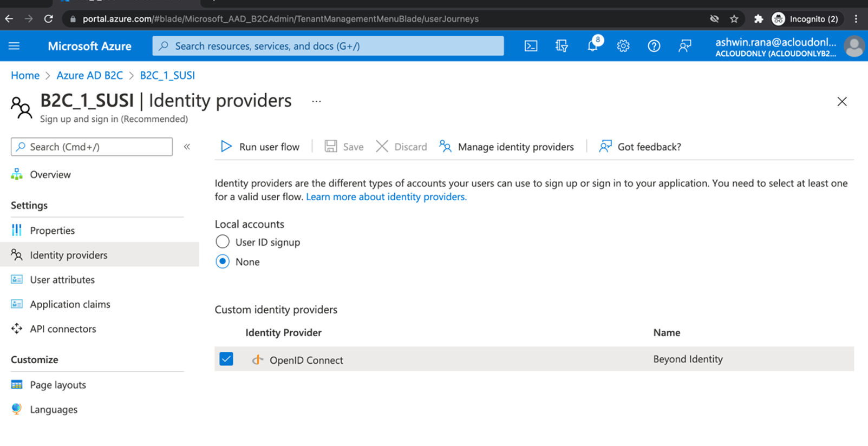Click Run user flow
Viewport: 868px width, 446px height.
click(260, 147)
